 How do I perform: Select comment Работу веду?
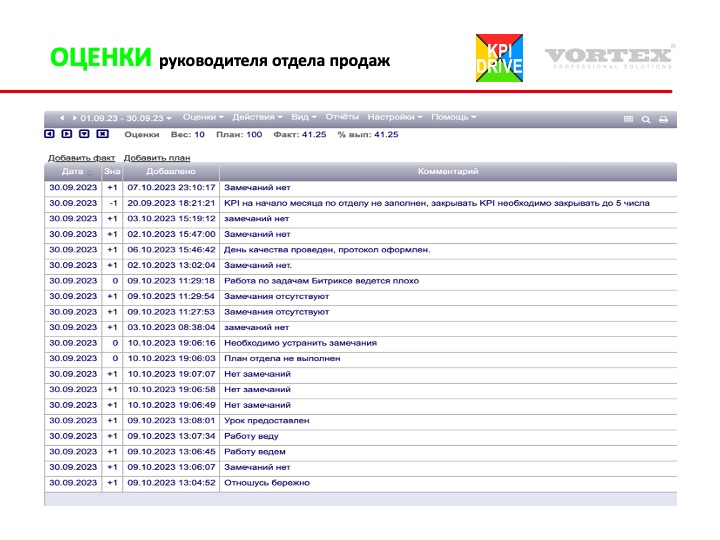[251, 436]
